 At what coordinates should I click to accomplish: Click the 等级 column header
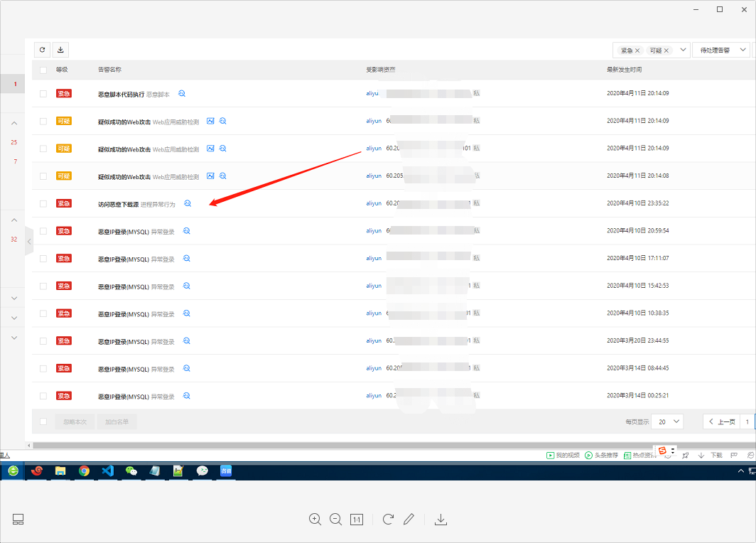coord(62,70)
